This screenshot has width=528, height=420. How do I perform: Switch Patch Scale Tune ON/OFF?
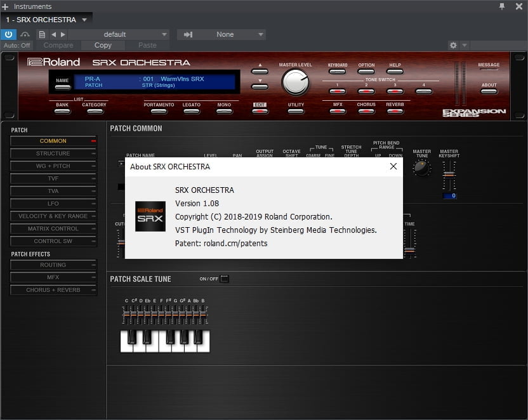pos(224,279)
